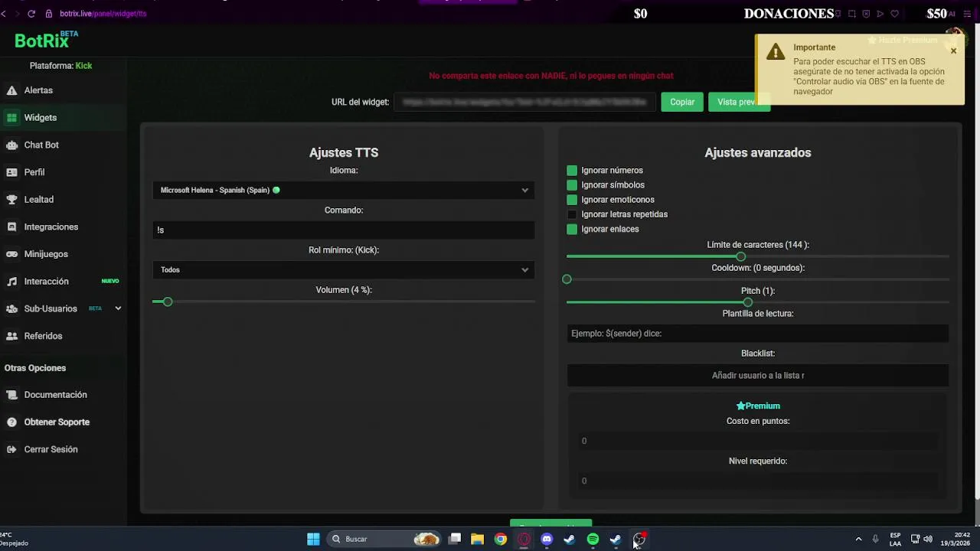Click the Documentación icon
Viewport: 980px width, 551px height.
(11, 395)
